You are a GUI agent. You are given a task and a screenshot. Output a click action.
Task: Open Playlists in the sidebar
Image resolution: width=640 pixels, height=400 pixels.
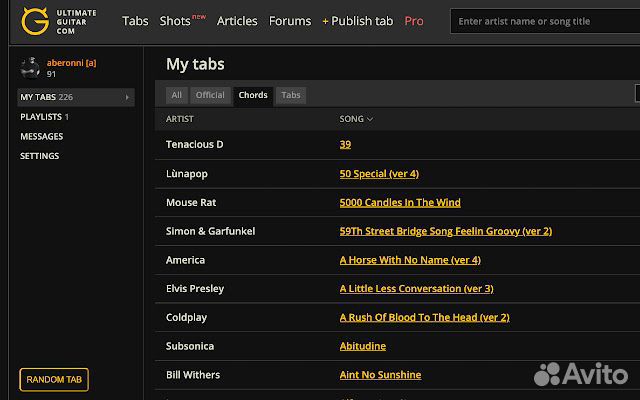click(44, 117)
